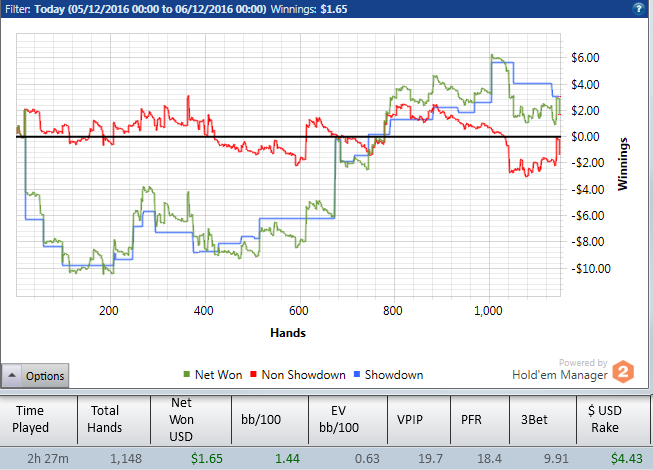Select the 1.44 bb/100 cell
Viewport: 653px width, 470px height.
coord(287,458)
